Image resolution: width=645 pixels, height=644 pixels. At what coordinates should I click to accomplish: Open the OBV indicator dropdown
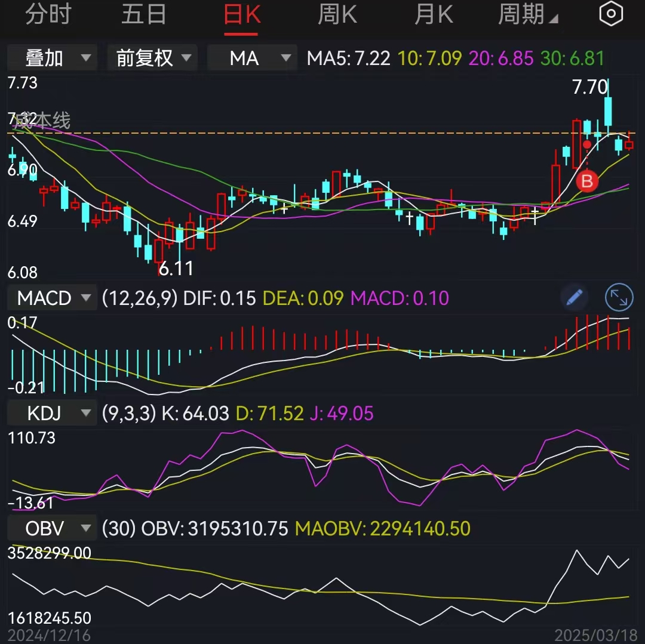click(x=52, y=528)
